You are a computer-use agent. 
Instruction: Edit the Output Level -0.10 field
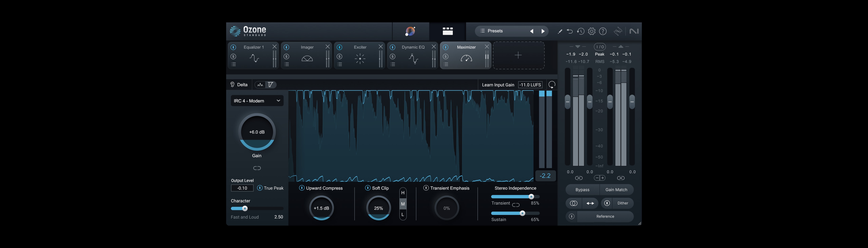point(242,188)
